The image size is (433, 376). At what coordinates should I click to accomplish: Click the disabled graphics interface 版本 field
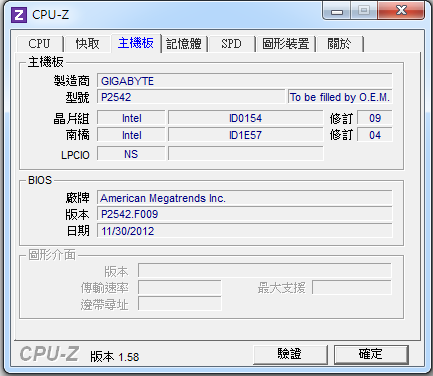pos(265,271)
